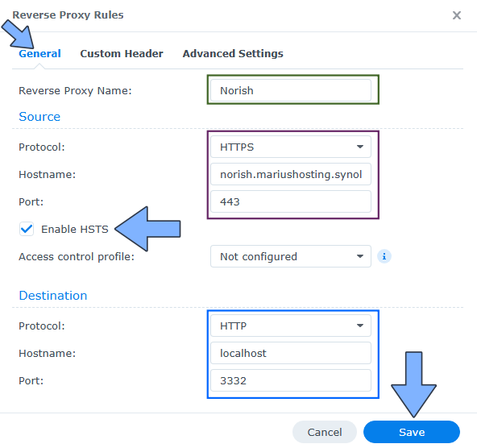The image size is (477, 448).
Task: Click the info icon beside Access control profile
Action: click(x=384, y=256)
